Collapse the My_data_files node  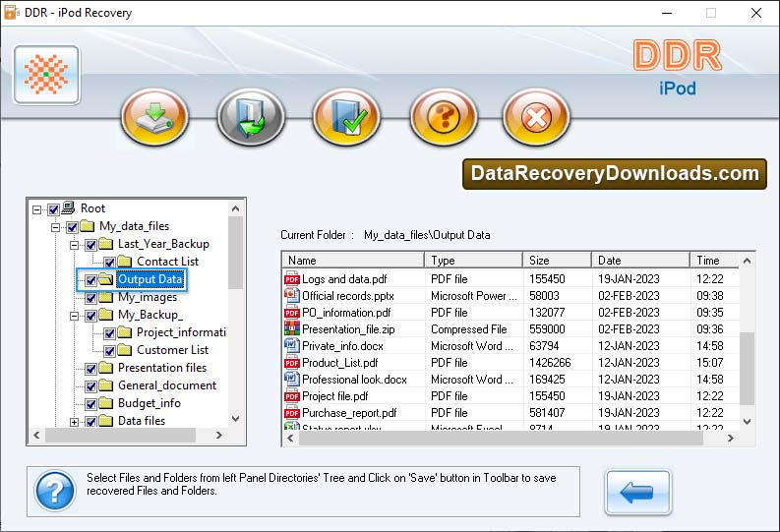tap(55, 227)
